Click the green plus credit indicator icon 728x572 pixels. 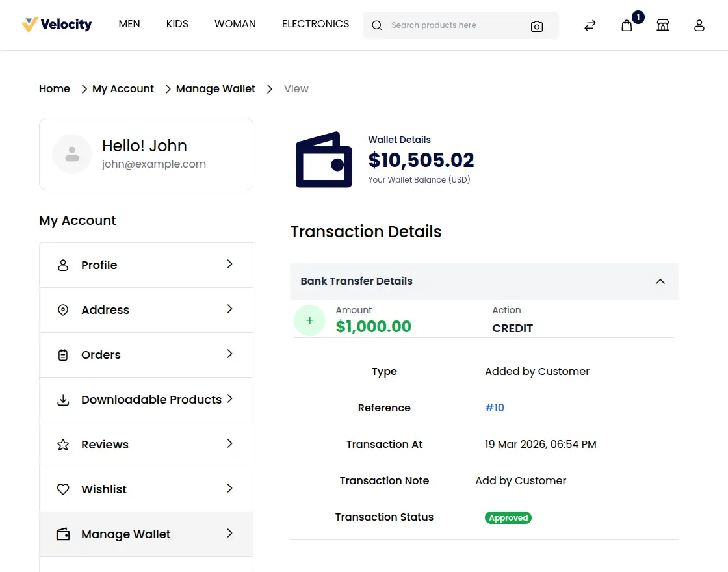pyautogui.click(x=309, y=320)
